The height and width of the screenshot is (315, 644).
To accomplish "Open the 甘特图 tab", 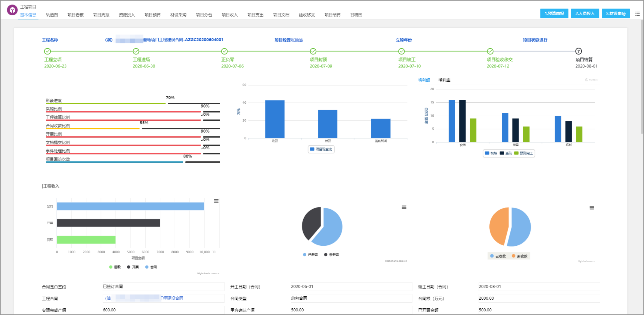I will (356, 15).
